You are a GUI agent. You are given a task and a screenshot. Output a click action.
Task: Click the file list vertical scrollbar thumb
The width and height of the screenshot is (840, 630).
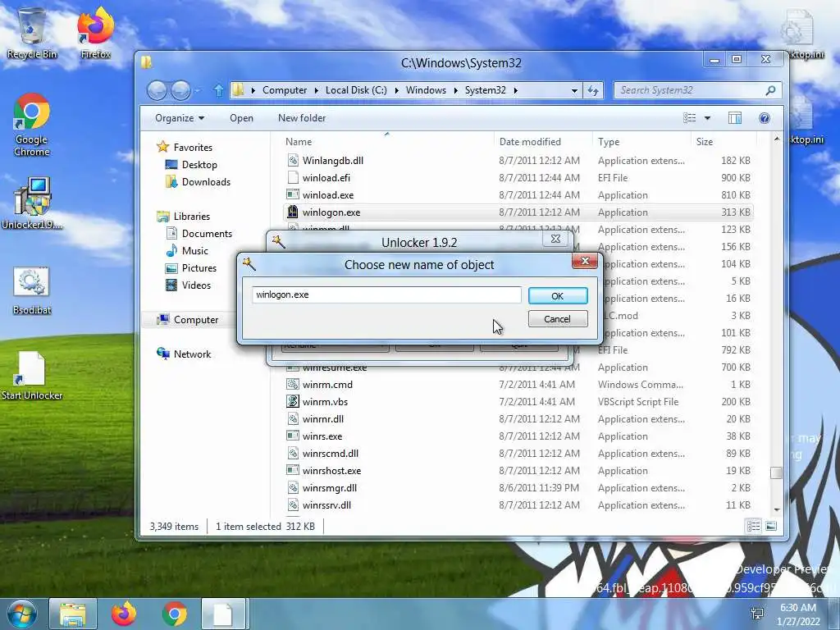[776, 472]
